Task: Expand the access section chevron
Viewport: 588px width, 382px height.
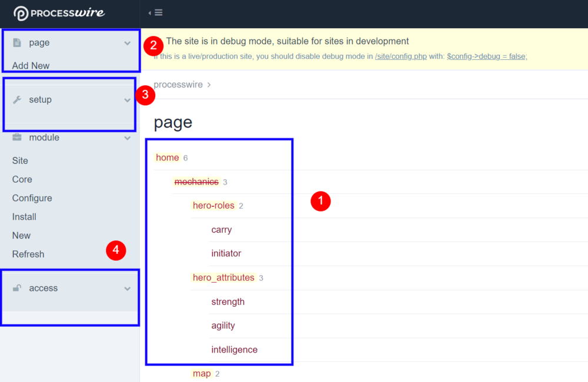Action: point(128,289)
